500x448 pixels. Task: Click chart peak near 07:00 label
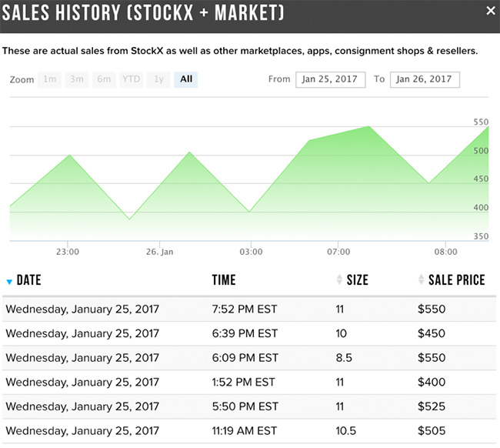(x=370, y=127)
